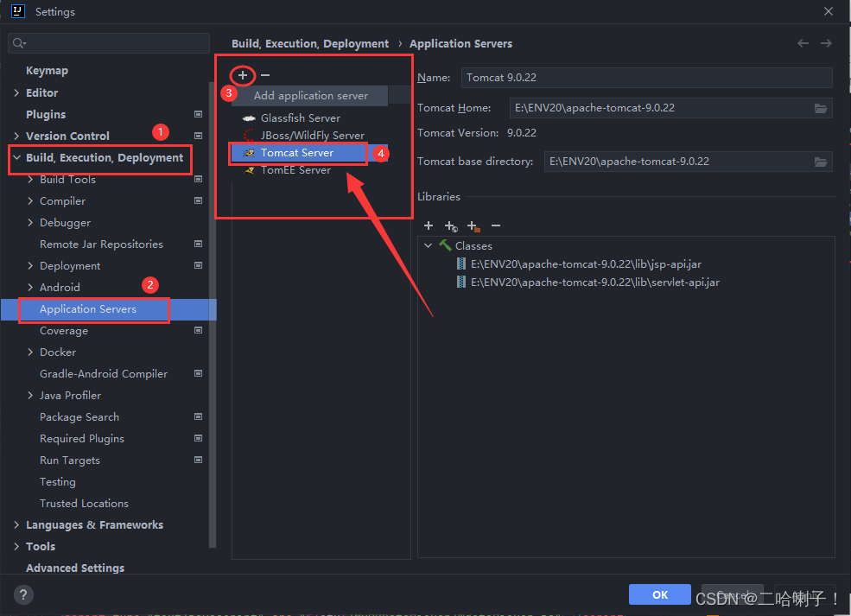
Task: Open the Plugins settings page
Action: pos(46,115)
